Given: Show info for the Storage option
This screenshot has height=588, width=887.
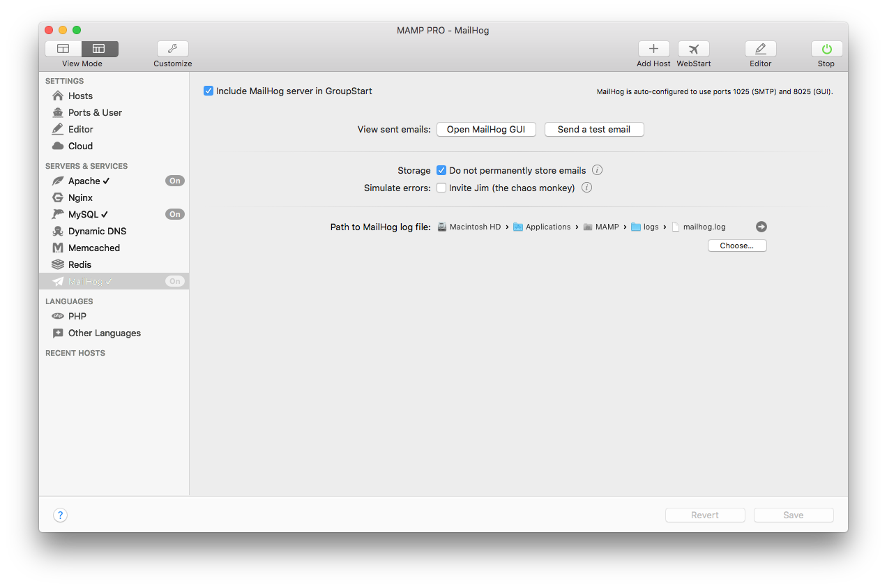Looking at the screenshot, I should point(597,170).
